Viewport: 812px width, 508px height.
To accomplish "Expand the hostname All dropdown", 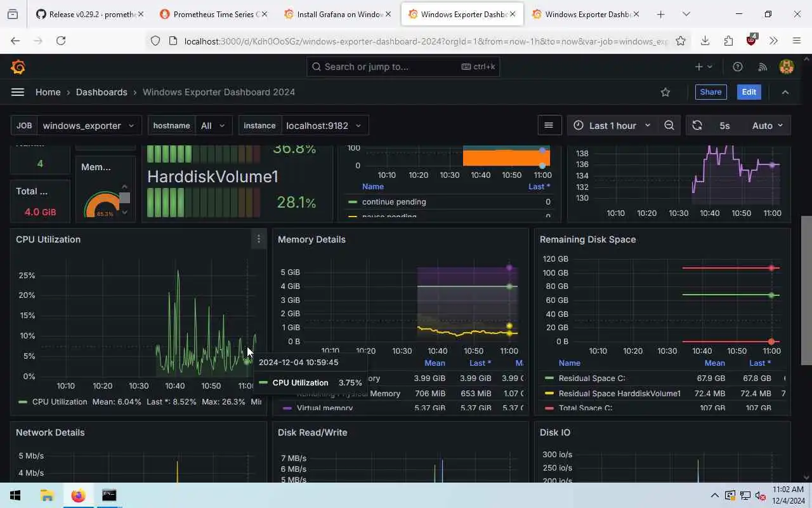I will [213, 125].
